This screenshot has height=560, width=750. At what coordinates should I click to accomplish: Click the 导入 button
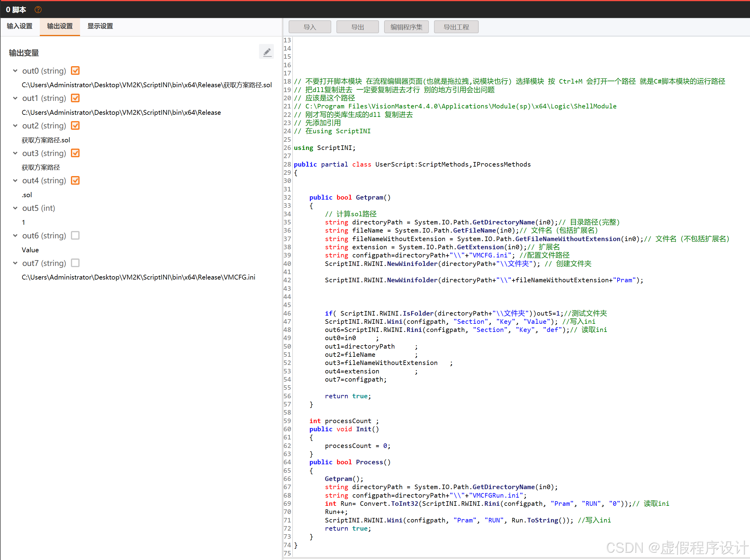310,27
